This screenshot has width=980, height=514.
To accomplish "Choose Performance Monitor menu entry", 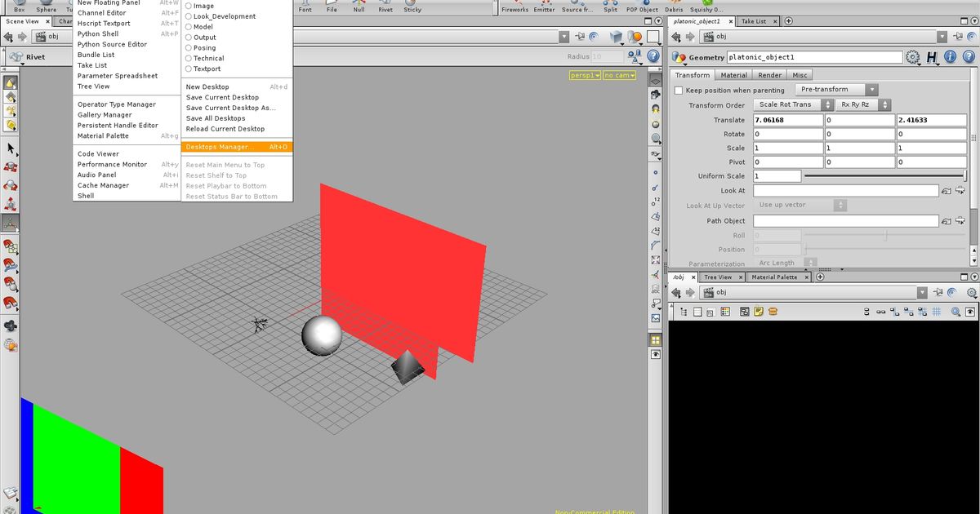I will 112,165.
